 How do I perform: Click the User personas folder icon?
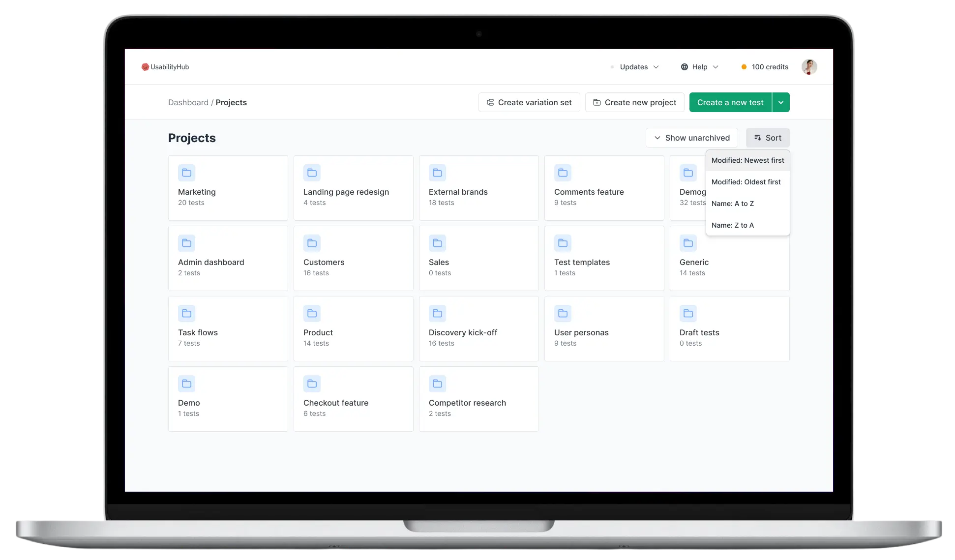click(563, 313)
